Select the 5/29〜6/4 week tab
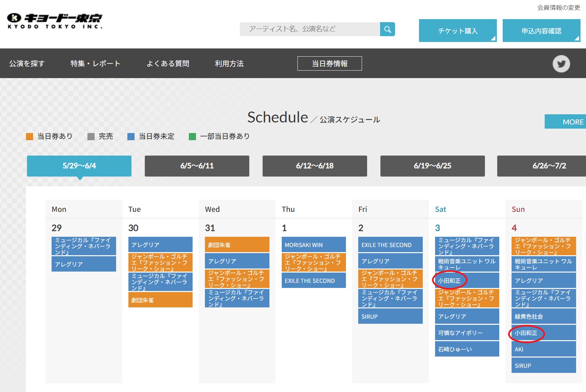 click(x=79, y=166)
